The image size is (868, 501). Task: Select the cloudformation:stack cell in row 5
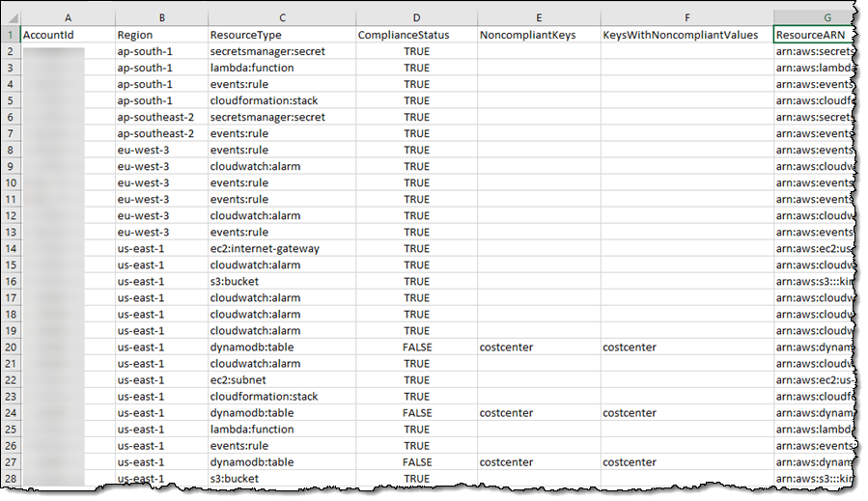[x=264, y=100]
